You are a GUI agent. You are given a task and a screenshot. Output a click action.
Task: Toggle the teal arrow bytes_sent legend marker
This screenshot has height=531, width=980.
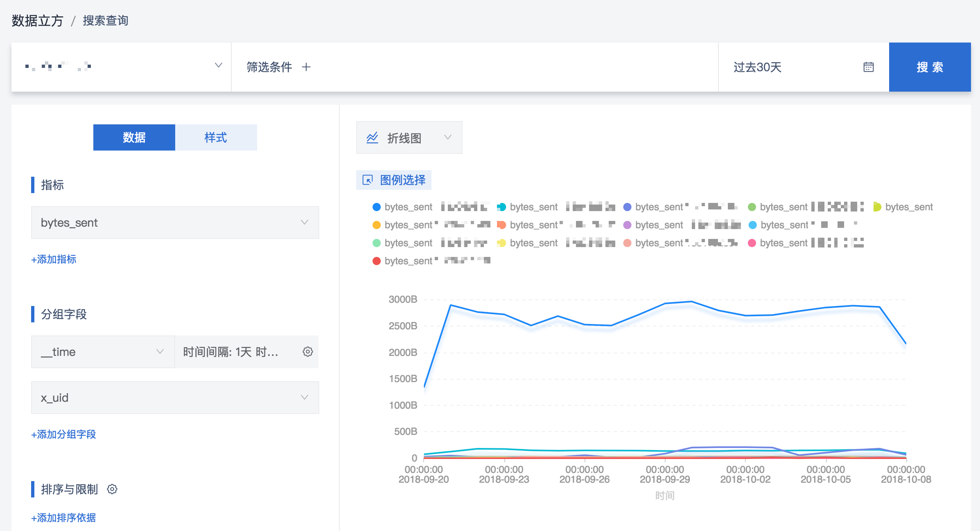coord(501,207)
